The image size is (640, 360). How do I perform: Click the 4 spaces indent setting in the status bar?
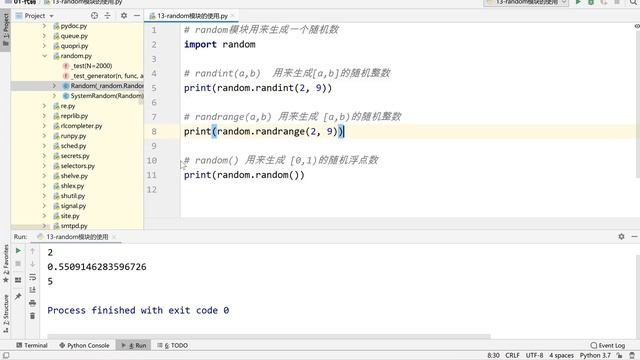click(561, 356)
